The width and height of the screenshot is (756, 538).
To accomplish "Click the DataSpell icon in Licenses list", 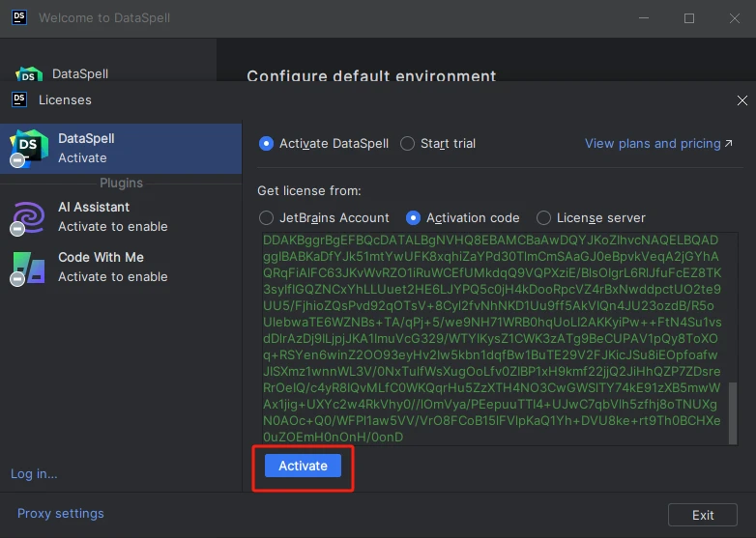I will click(29, 149).
